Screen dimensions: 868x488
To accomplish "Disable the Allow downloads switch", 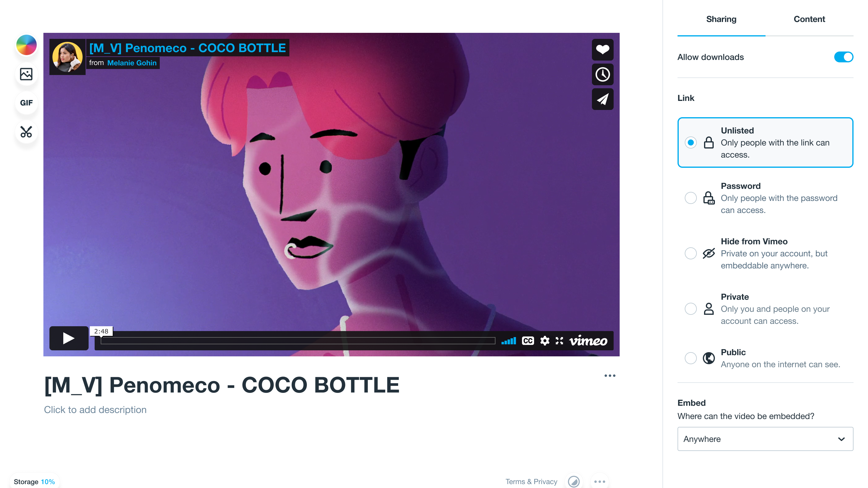I will click(x=843, y=57).
